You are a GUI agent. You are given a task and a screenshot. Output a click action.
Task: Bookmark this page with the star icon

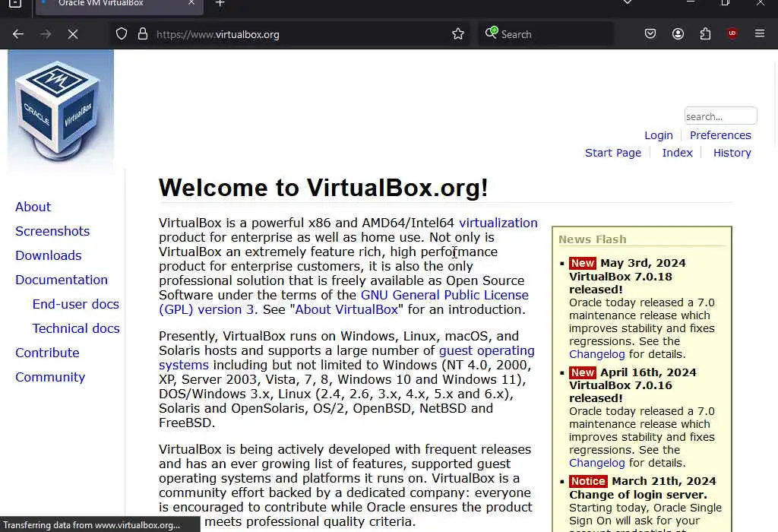(458, 33)
